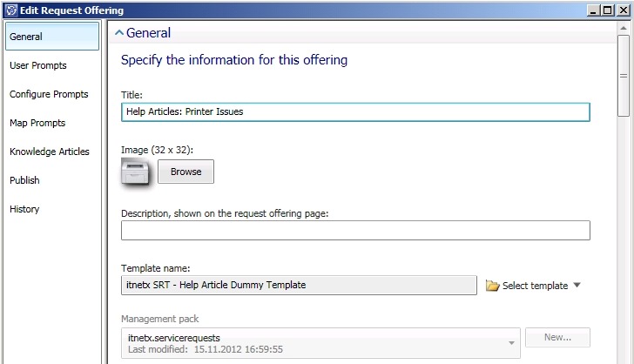This screenshot has width=634, height=364.
Task: Open the Select template dropdown arrow
Action: 577,286
